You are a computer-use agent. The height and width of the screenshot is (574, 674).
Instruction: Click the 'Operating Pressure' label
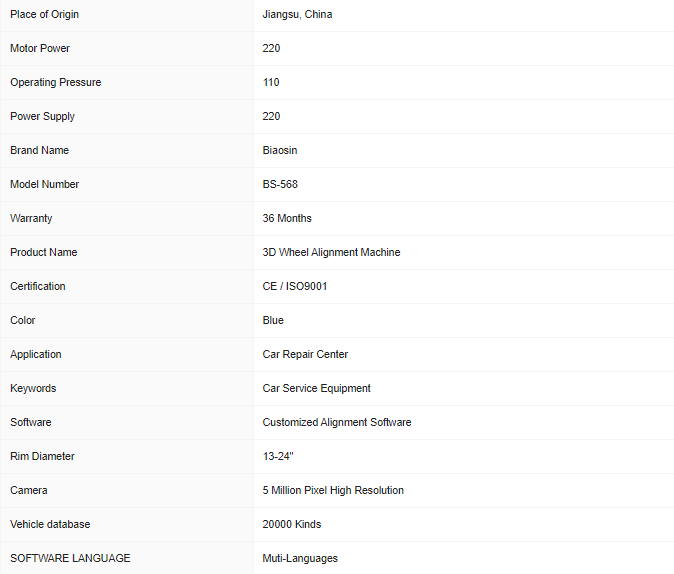click(x=55, y=82)
